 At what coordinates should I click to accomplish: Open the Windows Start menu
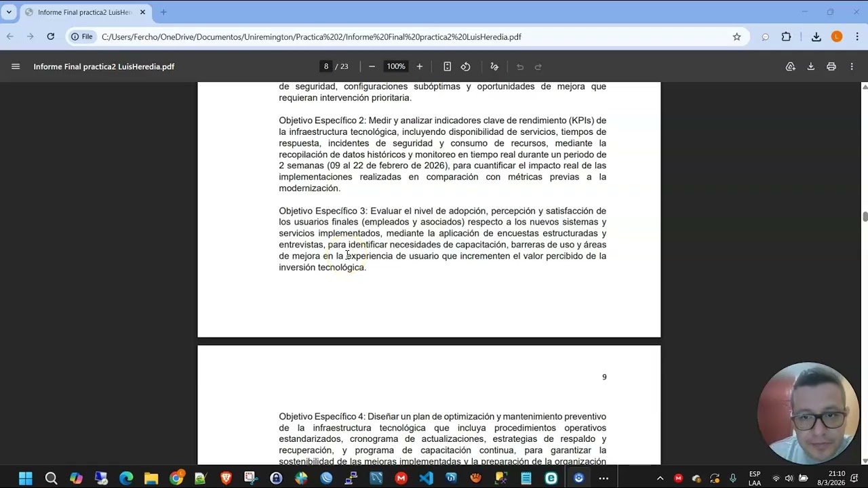tap(26, 479)
